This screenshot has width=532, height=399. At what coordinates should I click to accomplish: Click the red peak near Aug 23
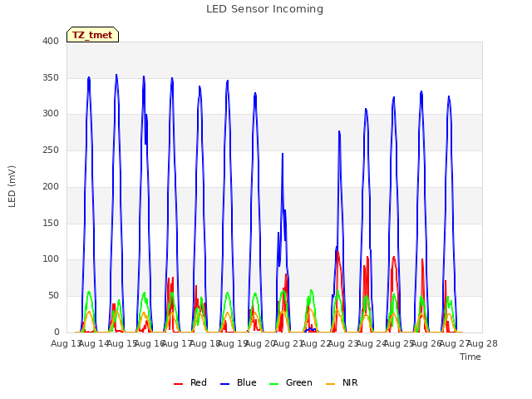[x=337, y=253]
